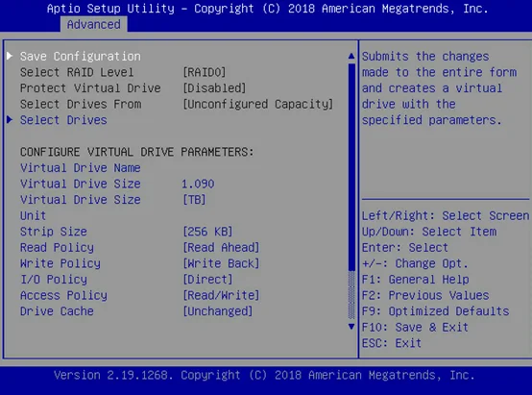Click the Select Drives From label
This screenshot has height=395, width=532.
coord(81,104)
